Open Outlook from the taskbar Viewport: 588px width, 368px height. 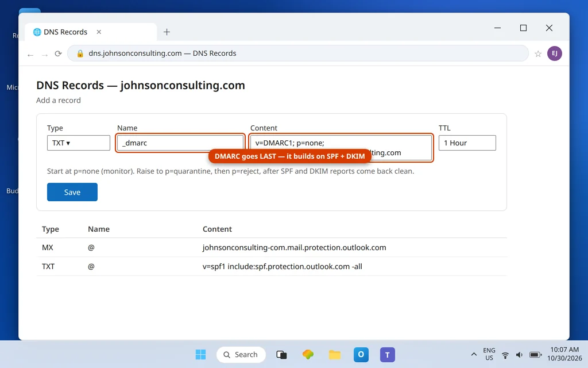pos(361,354)
